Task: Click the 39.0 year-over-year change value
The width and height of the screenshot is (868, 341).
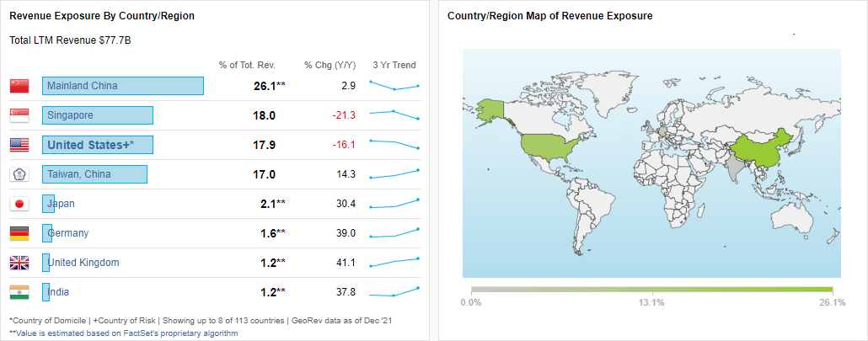Action: coord(346,233)
